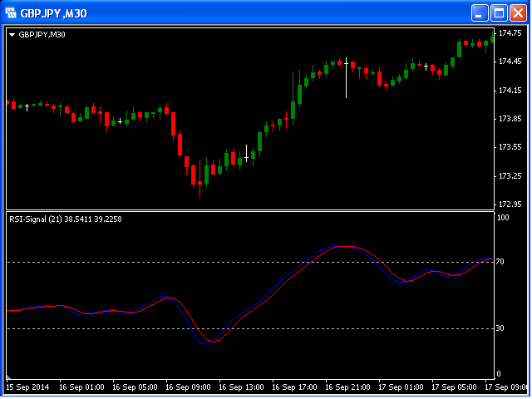Viewport: 532px width, 399px height.
Task: Minimize the GBPJPY chart window
Action: (x=480, y=12)
